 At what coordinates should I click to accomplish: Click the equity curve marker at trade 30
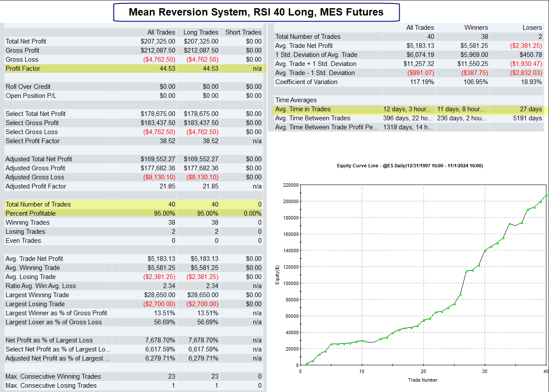[x=485, y=251]
